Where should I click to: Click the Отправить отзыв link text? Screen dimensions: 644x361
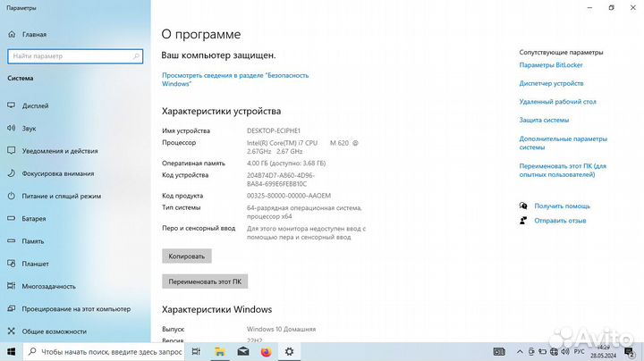coord(560,221)
